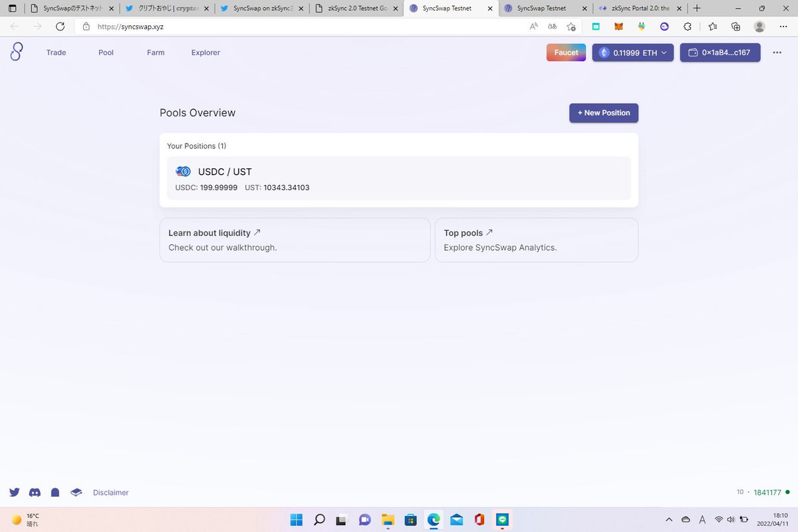Add page to favorites star icon

[x=571, y=27]
